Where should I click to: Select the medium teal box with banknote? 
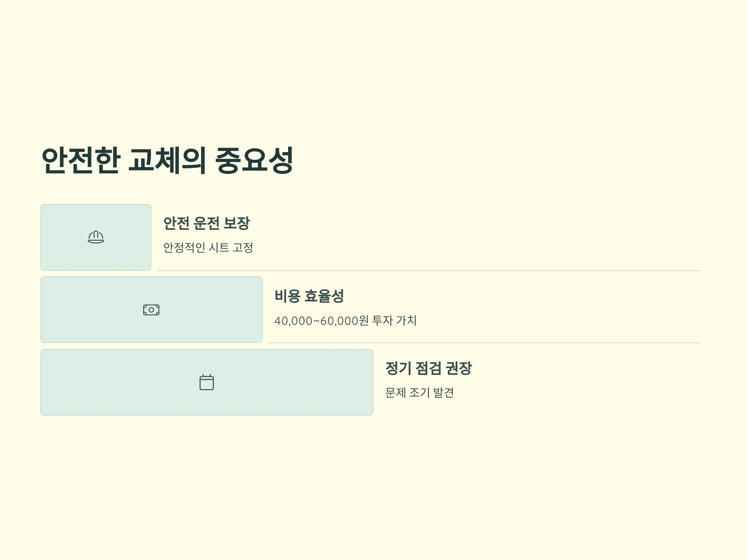[152, 310]
